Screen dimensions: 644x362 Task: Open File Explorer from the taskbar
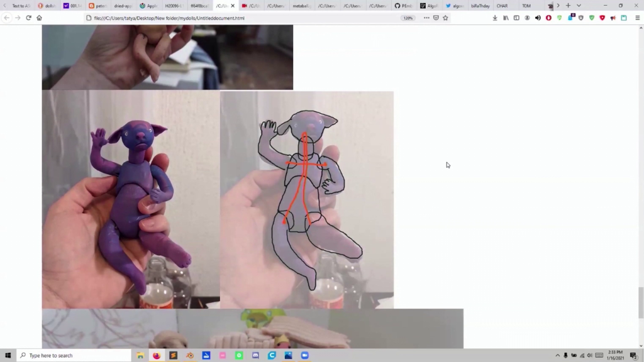(x=140, y=356)
